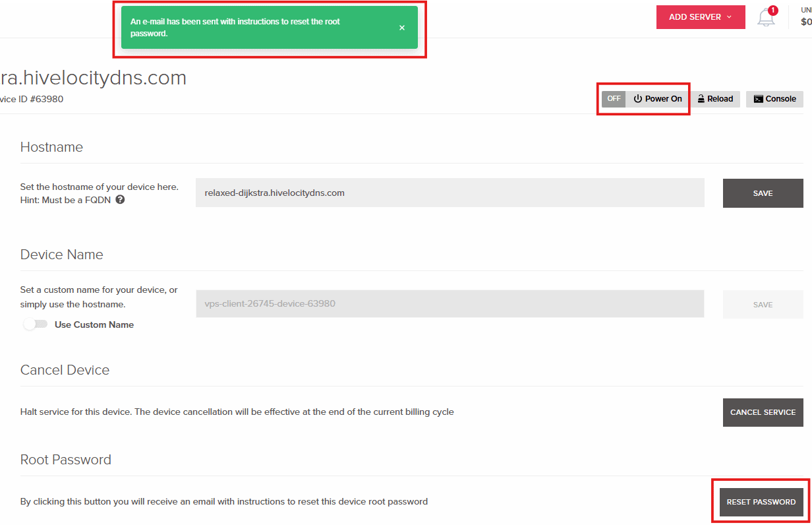The image size is (812, 525).
Task: Click RESET PASSWORD for root password
Action: 761,502
